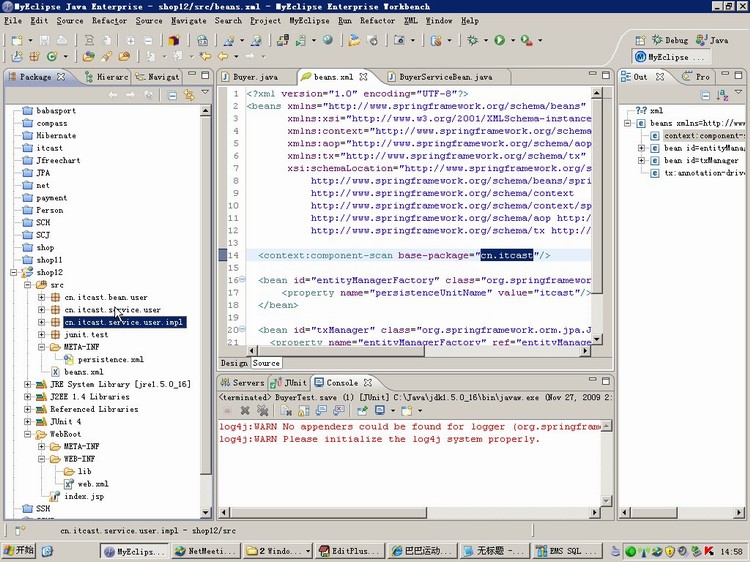Click Remove All Terminated Launches in Console
750x562 pixels.
[x=262, y=410]
